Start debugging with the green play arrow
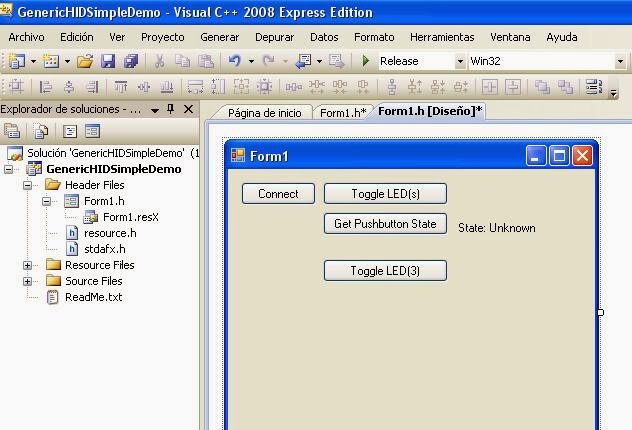The image size is (632, 430). pos(366,61)
